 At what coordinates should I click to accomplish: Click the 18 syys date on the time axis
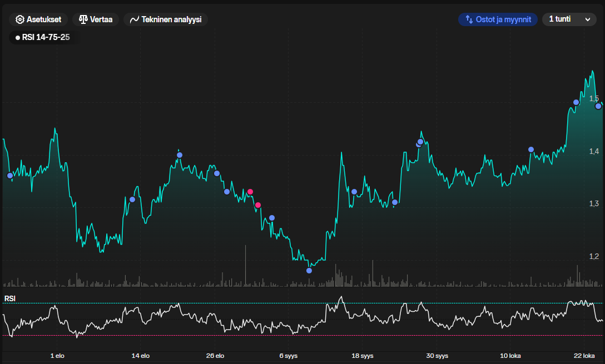click(x=364, y=356)
